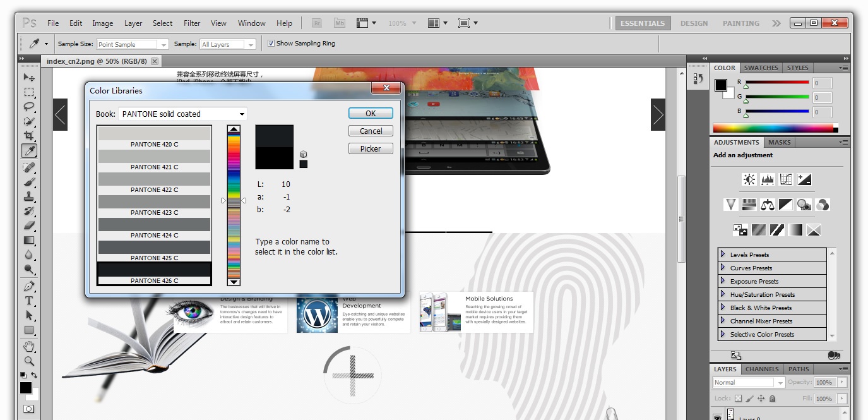Open the Layer menu

pyautogui.click(x=133, y=23)
